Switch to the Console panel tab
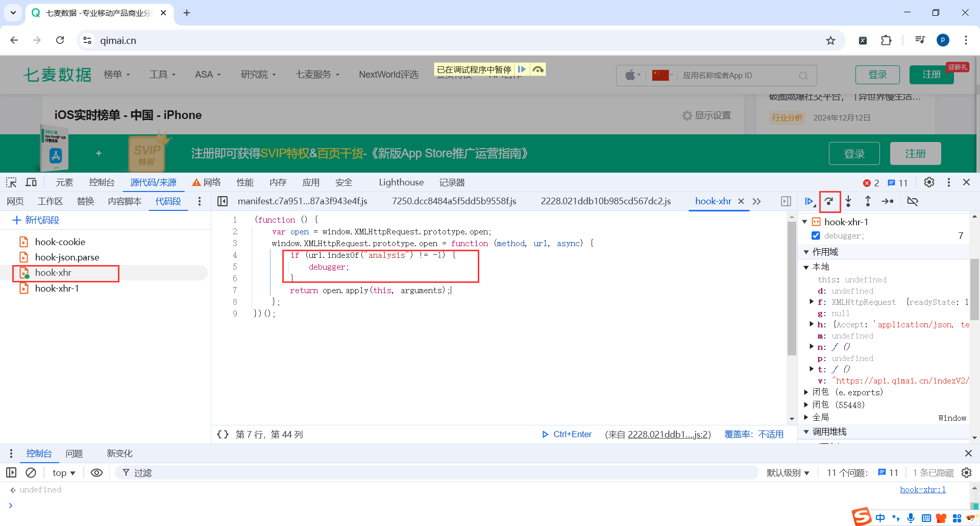 pos(102,182)
